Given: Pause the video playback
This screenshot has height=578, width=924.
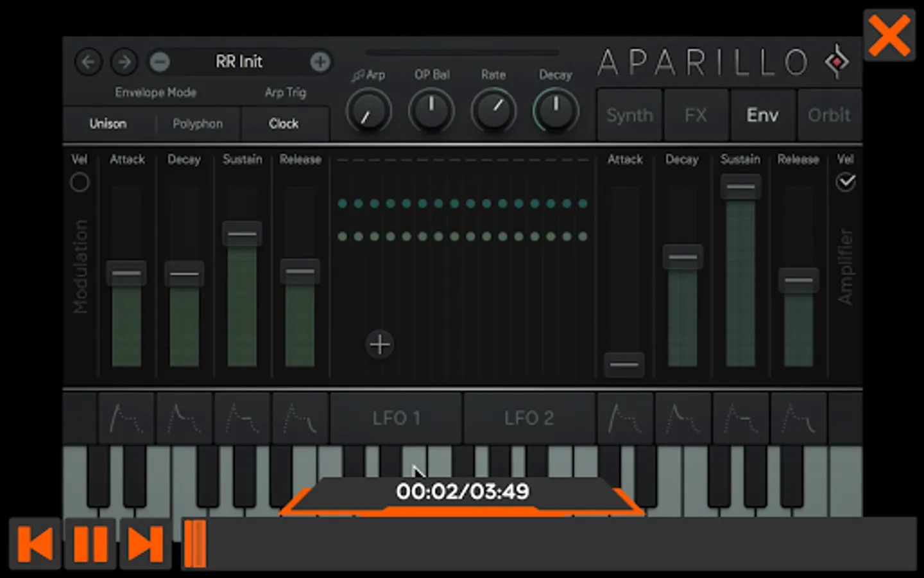Looking at the screenshot, I should coord(90,544).
